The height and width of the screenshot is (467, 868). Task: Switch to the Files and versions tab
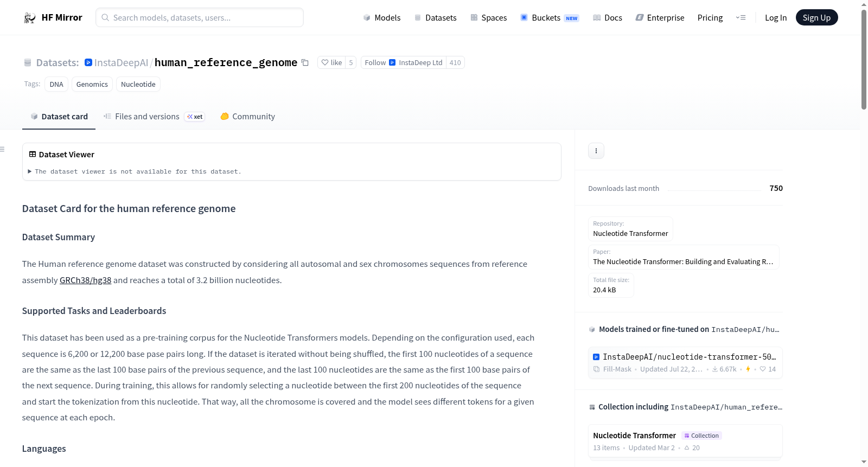(x=154, y=117)
